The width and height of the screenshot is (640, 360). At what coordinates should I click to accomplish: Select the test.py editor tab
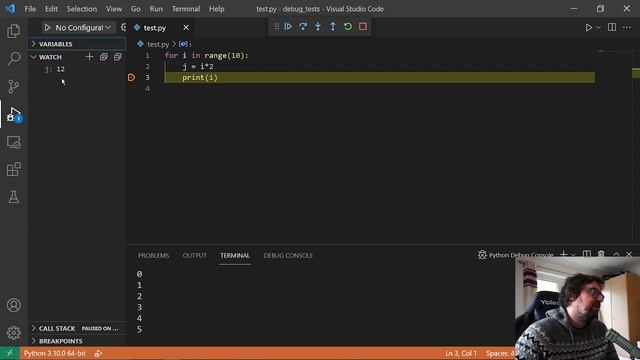155,28
